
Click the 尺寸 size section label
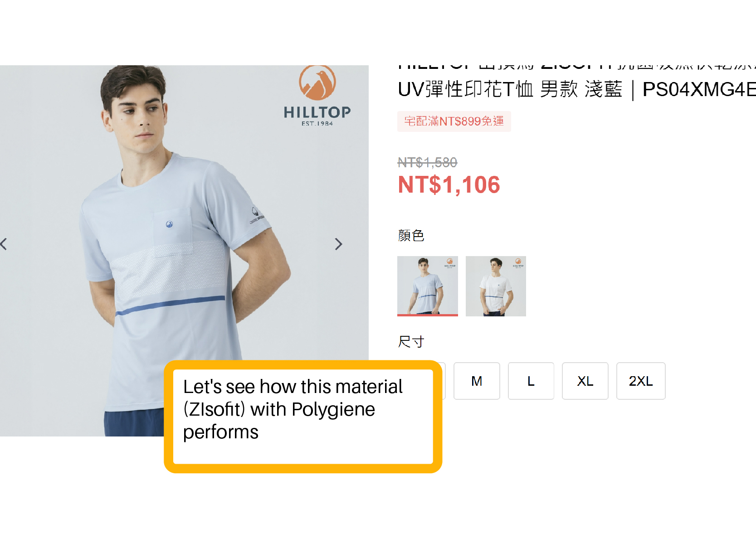click(x=411, y=342)
